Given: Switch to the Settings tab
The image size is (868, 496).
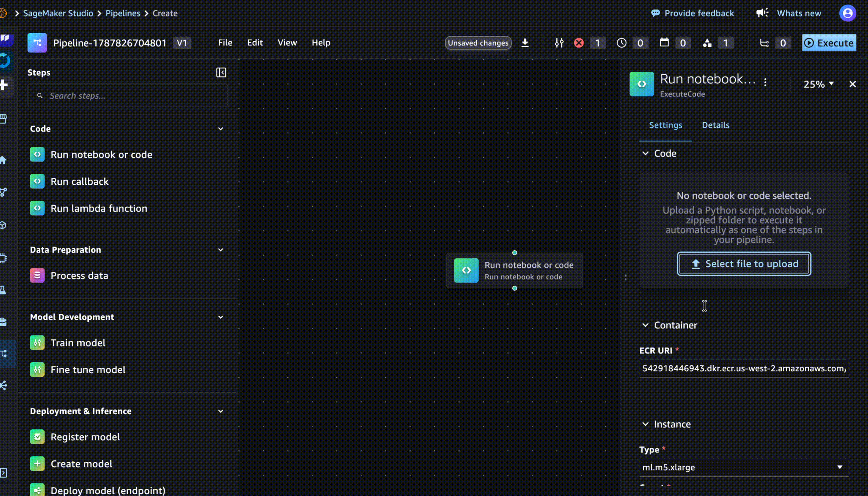Looking at the screenshot, I should (x=665, y=125).
